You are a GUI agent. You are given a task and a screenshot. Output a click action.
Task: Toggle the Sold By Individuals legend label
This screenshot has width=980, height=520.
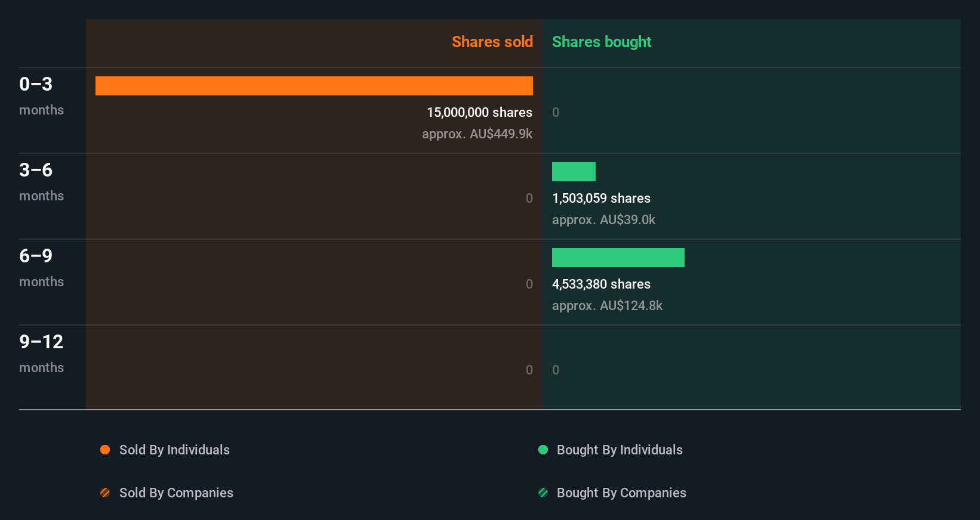(174, 450)
